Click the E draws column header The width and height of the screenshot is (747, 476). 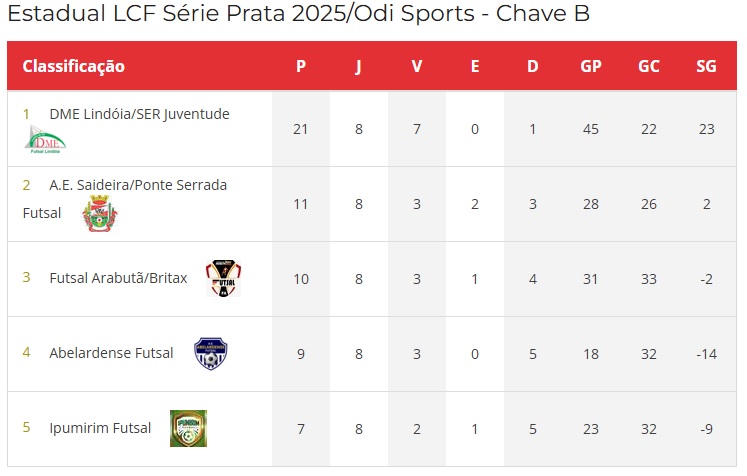(x=475, y=66)
